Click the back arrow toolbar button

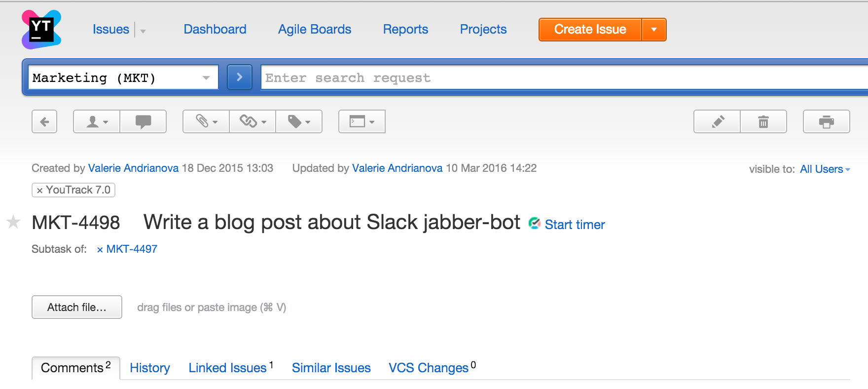point(44,121)
